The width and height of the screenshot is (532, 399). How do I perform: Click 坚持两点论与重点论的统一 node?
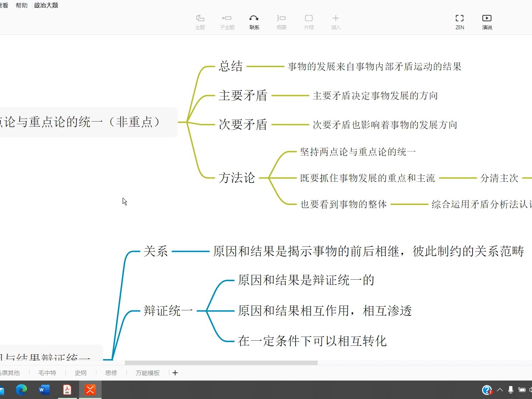[x=358, y=152]
